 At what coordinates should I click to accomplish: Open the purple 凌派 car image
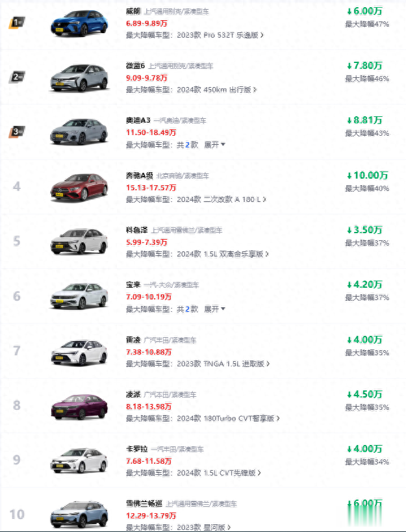pos(79,406)
